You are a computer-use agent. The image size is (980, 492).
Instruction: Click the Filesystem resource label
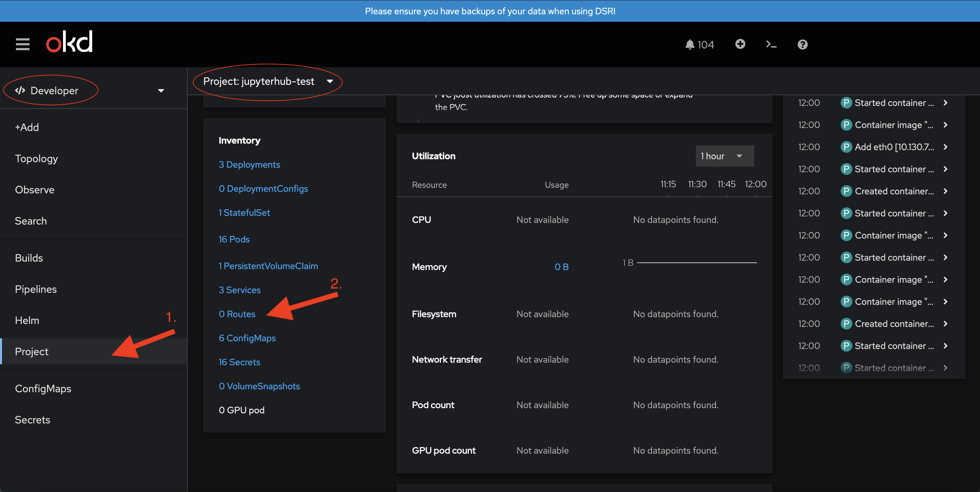coord(434,314)
